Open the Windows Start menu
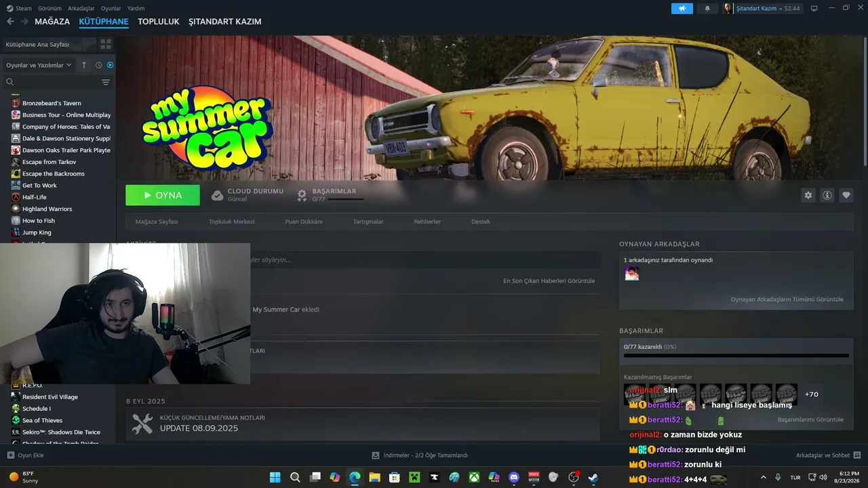 275,477
